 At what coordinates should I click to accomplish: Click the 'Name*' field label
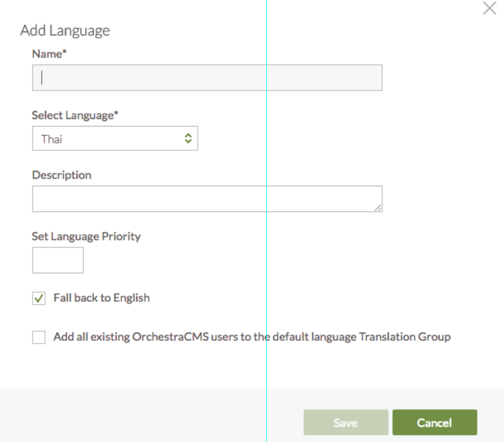(x=48, y=54)
